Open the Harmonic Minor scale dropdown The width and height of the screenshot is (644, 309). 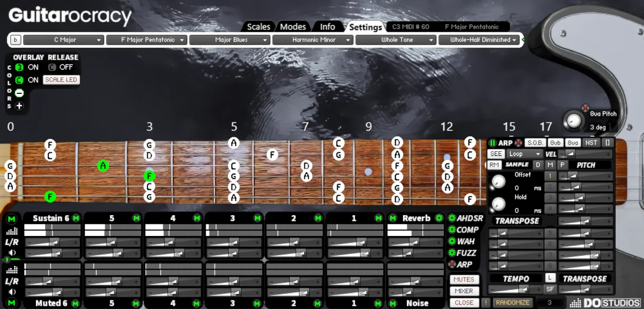pos(313,40)
